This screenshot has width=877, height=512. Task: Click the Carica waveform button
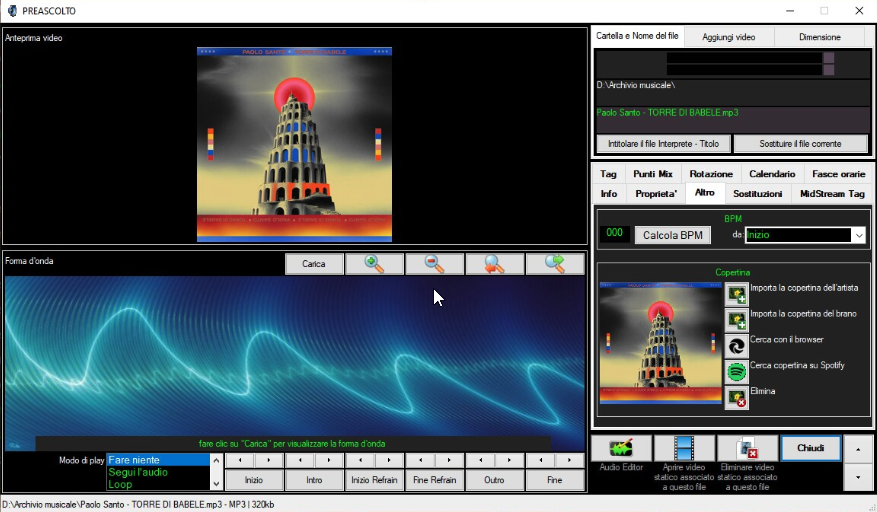(314, 264)
